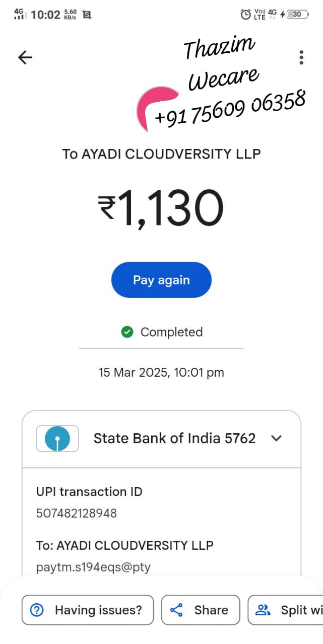Tap the back arrow
Screen dimensions: 323x644
[x=25, y=57]
